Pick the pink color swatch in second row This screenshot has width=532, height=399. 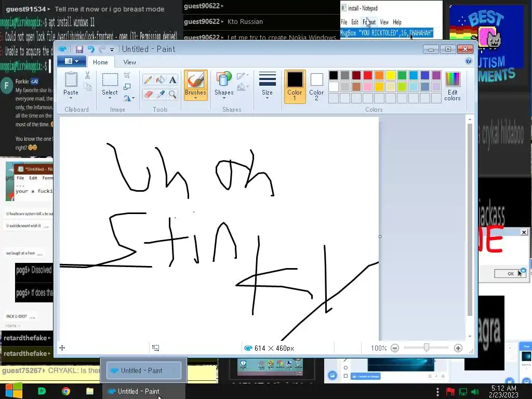click(x=368, y=87)
